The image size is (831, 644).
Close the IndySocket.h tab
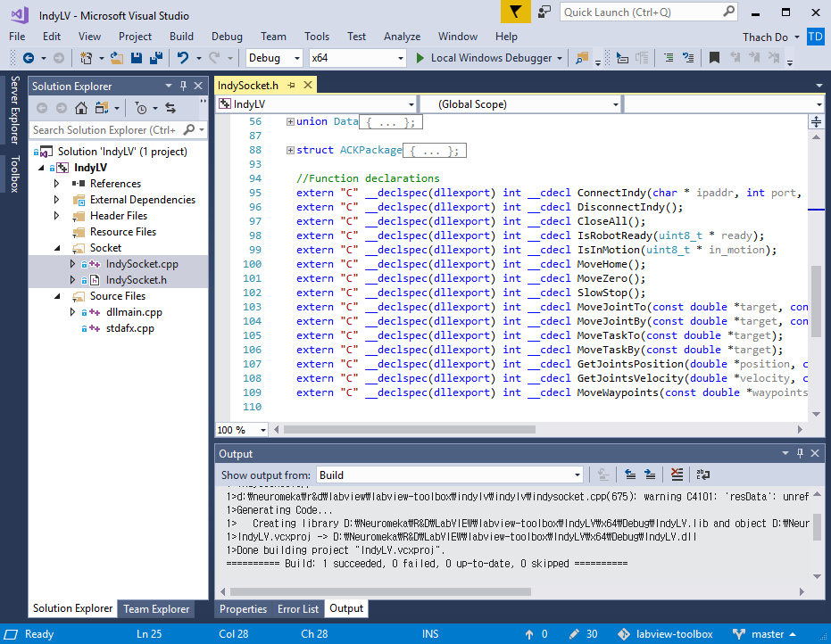pyautogui.click(x=307, y=85)
